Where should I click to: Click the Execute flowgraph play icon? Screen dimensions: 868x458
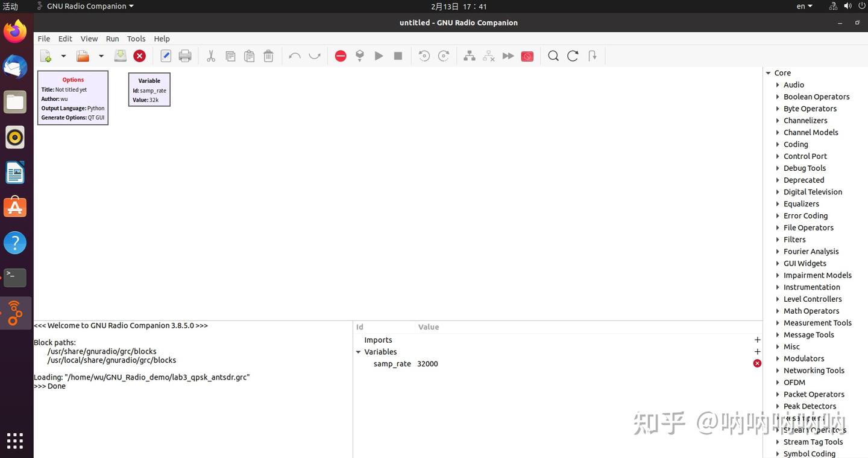coord(378,56)
